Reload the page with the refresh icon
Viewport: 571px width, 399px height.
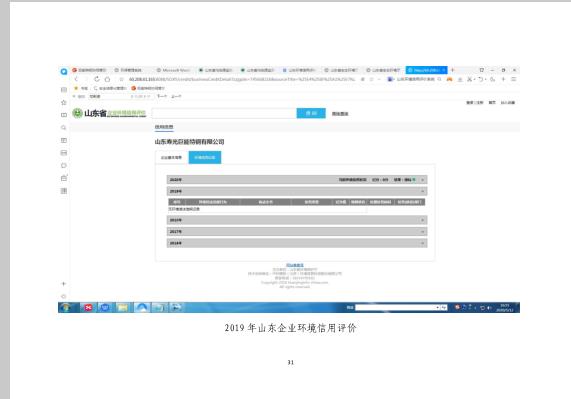point(97,79)
